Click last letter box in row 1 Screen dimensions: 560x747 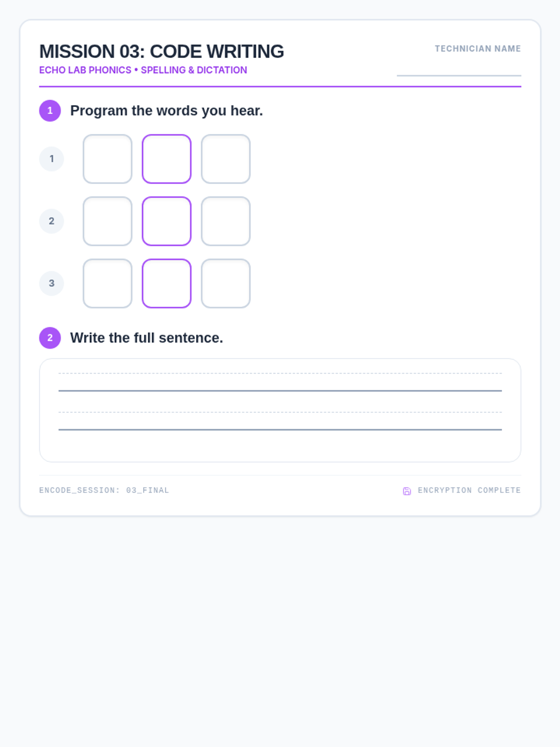point(226,159)
